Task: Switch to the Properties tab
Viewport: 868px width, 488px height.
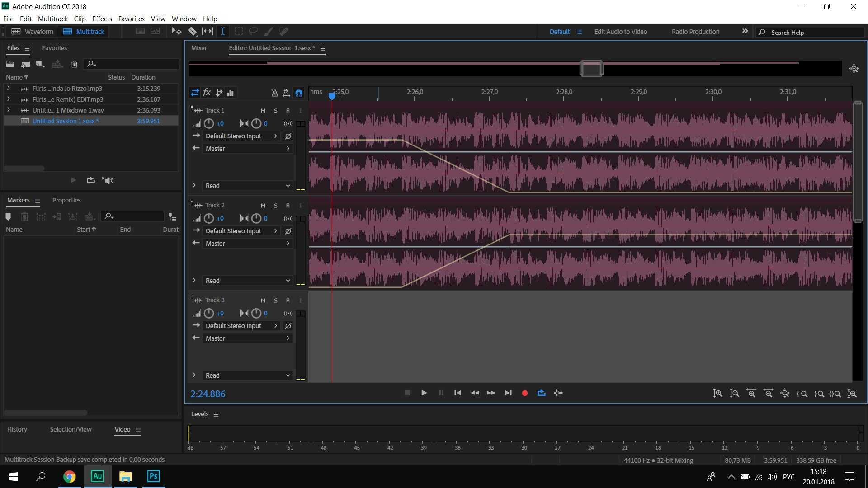Action: tap(66, 200)
